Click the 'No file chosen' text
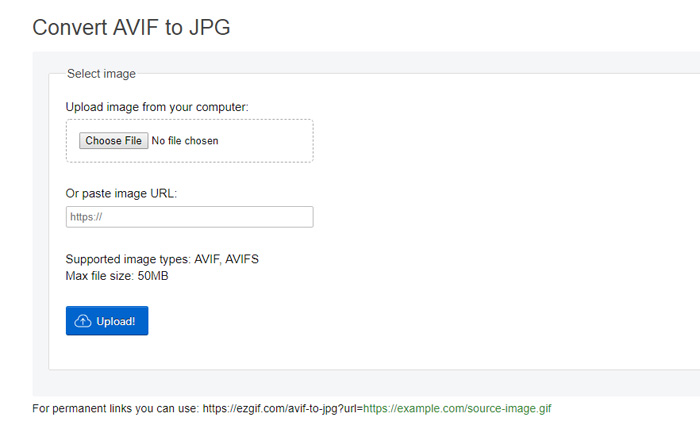The width and height of the screenshot is (700, 421). point(185,141)
